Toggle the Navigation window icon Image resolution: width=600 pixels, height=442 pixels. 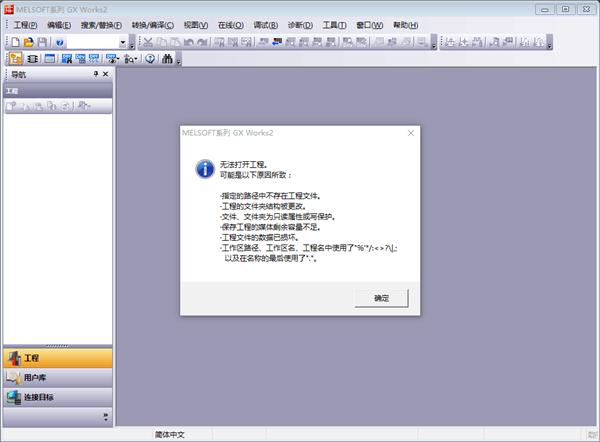point(16,59)
